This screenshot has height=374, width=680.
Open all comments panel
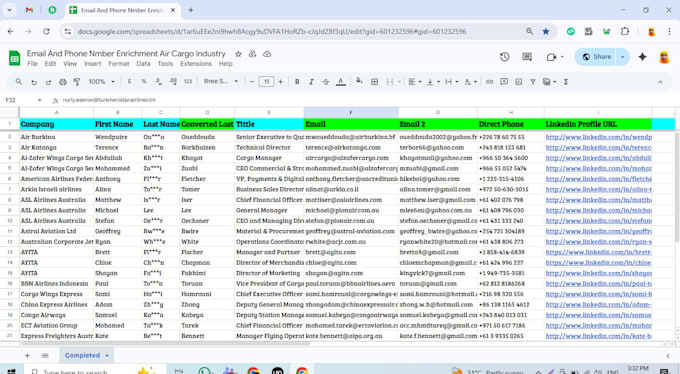click(x=527, y=57)
